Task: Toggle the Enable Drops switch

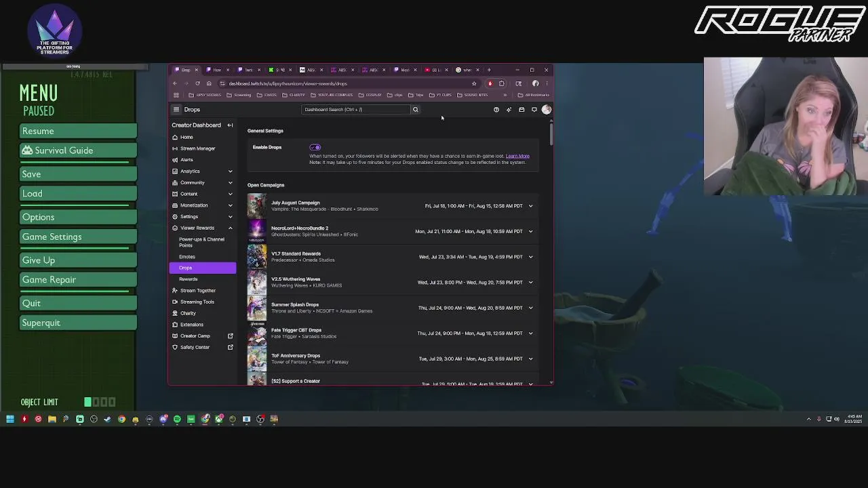Action: coord(315,148)
